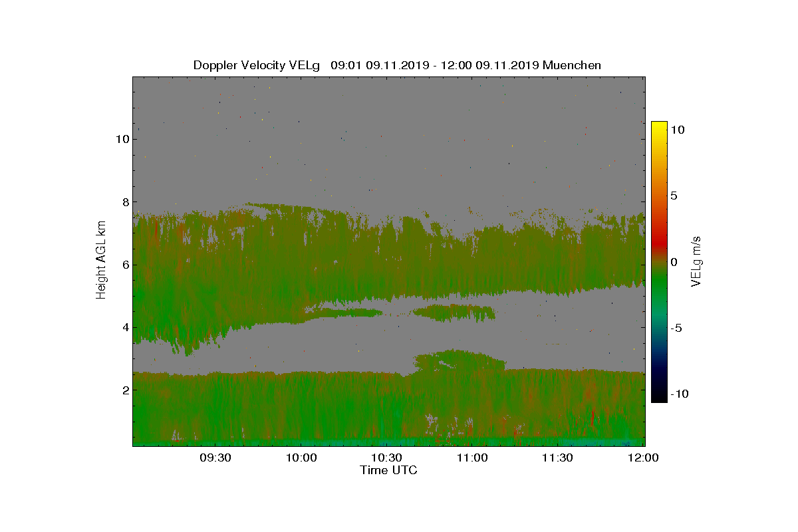Screen dimensions: 798x532
Task: Click the 10:30 time tick label
Action: point(386,458)
